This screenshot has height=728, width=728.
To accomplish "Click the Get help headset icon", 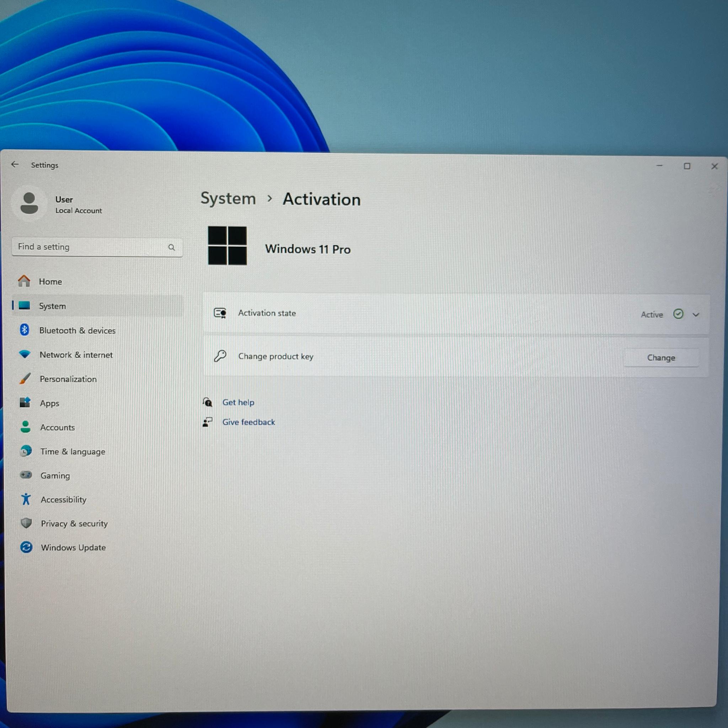I will point(207,402).
